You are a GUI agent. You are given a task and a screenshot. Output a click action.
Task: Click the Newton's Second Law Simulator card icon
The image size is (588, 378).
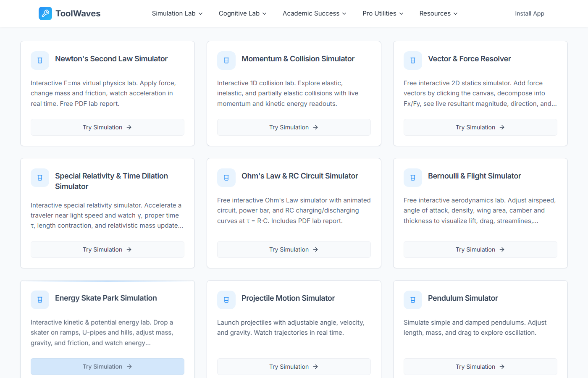(40, 60)
